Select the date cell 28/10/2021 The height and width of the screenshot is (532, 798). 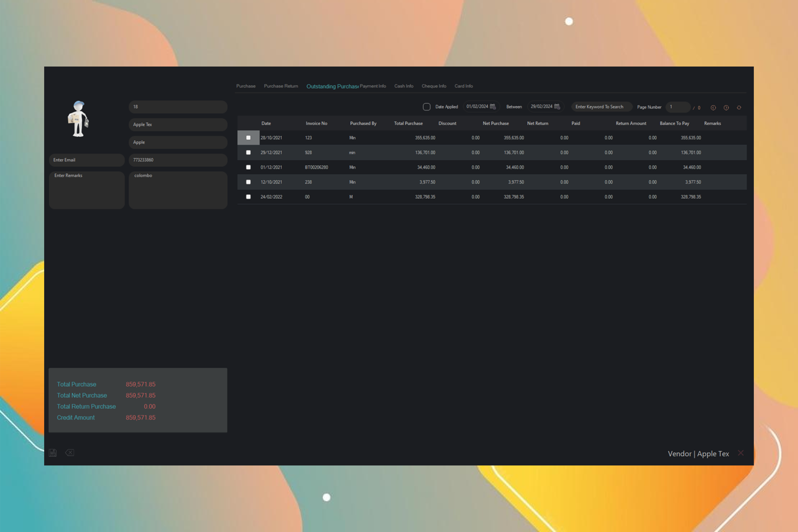[x=271, y=138]
